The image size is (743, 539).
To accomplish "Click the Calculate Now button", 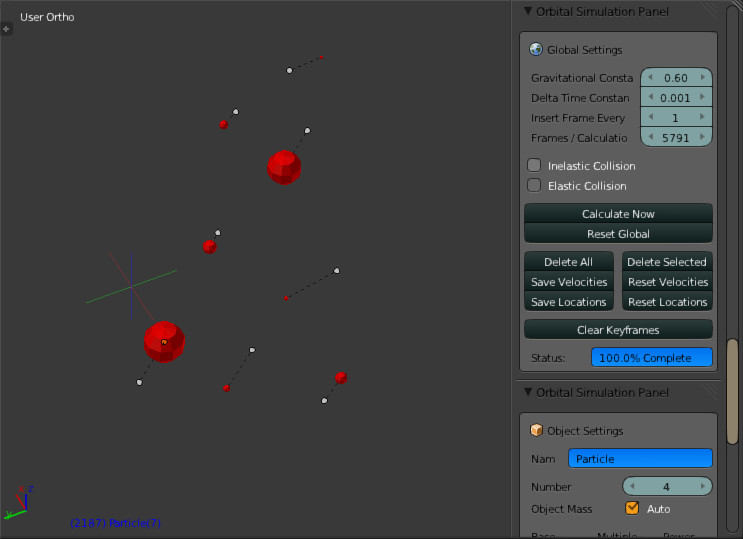I will (618, 213).
